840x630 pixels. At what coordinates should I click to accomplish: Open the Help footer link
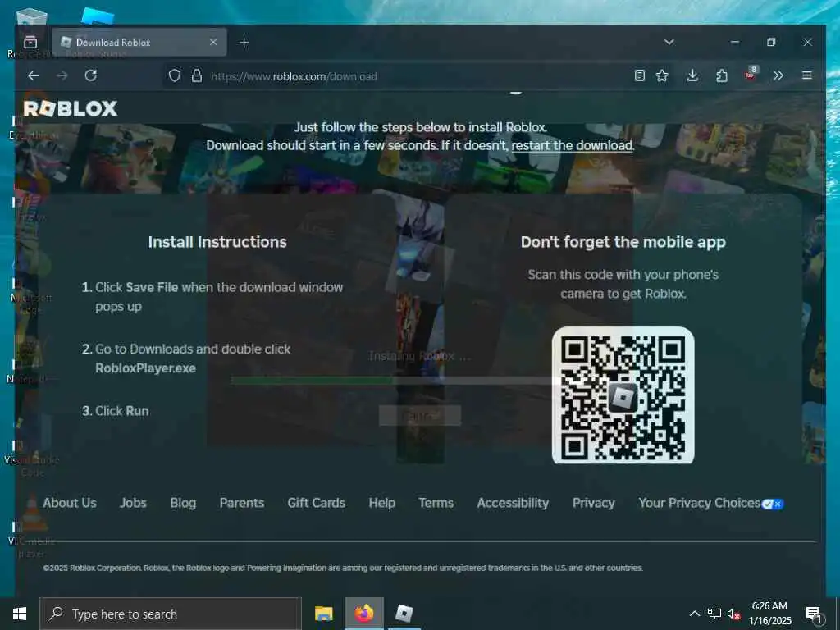(382, 503)
